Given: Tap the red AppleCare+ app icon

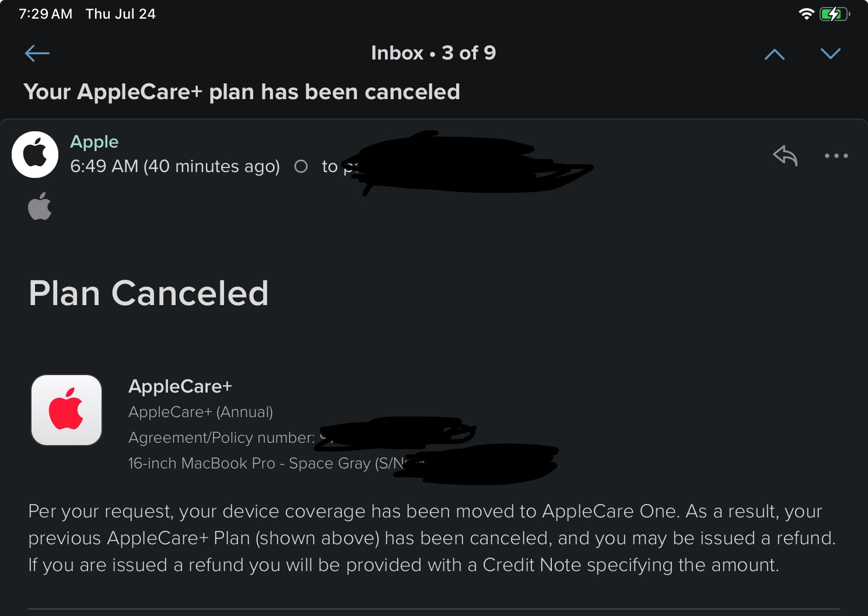Looking at the screenshot, I should tap(66, 410).
